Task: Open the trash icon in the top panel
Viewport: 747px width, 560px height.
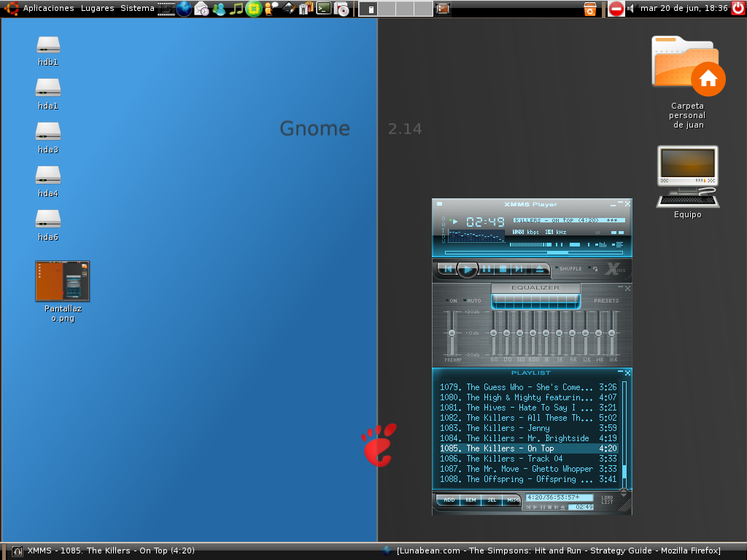Action: point(589,9)
